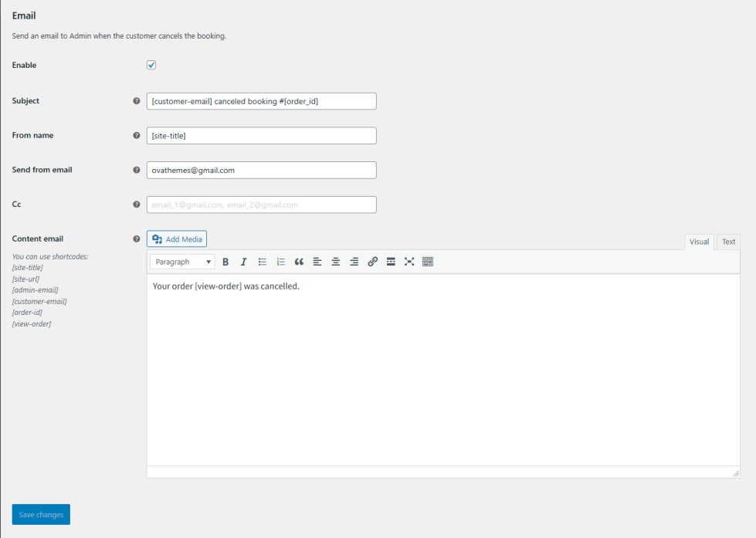Switch to the Text editor tab
Image resolution: width=756 pixels, height=538 pixels.
pyautogui.click(x=728, y=242)
